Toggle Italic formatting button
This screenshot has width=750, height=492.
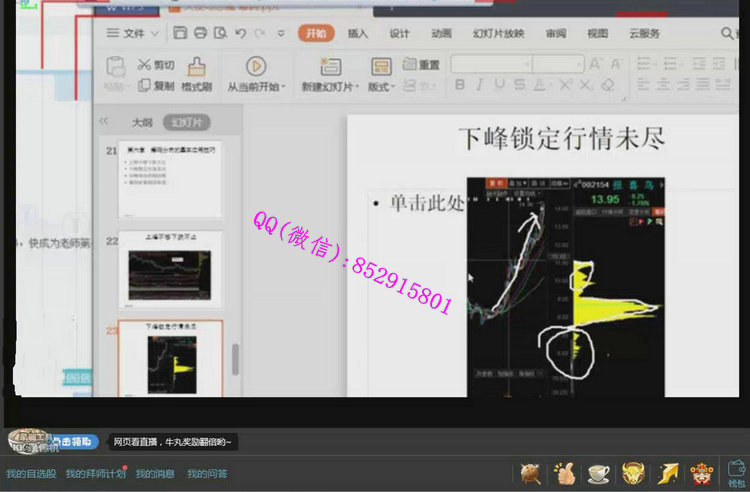tap(480, 86)
